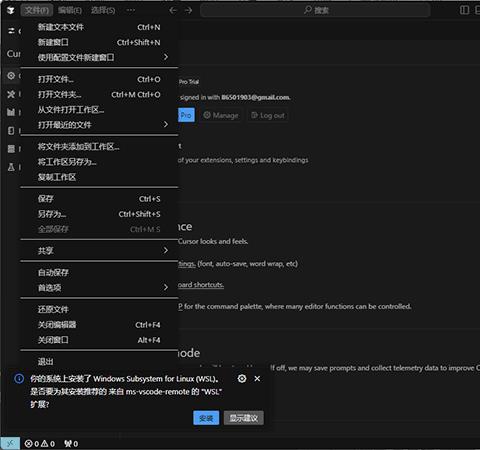Image resolution: width=480 pixels, height=450 pixels.
Task: Choose 保存 in the File menu
Action: (x=99, y=199)
